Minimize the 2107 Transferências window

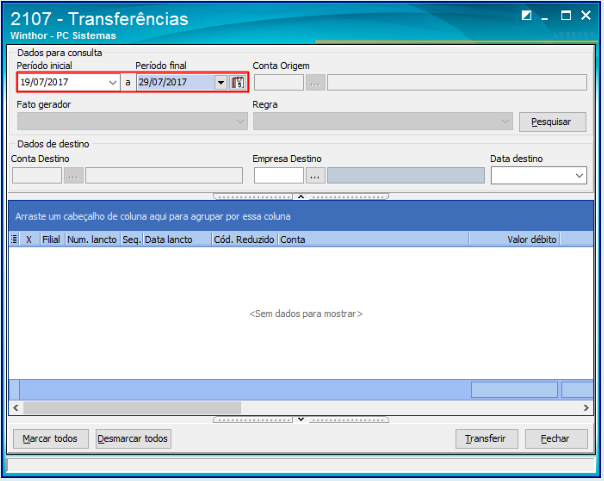[x=545, y=16]
